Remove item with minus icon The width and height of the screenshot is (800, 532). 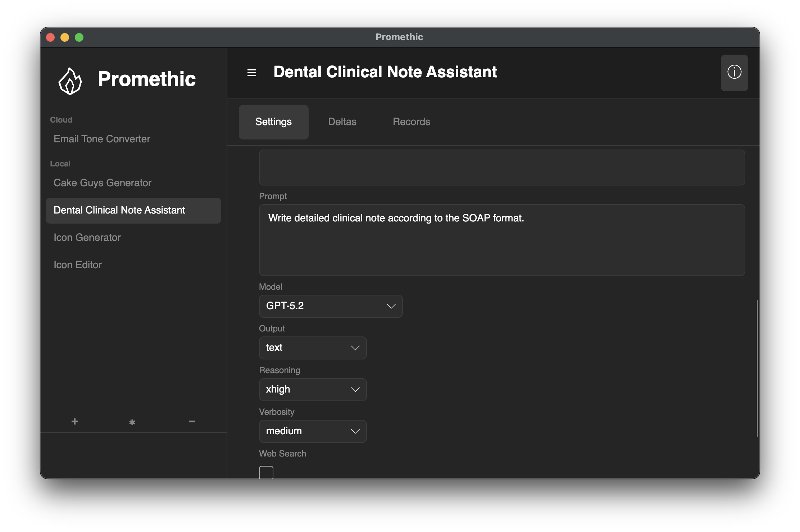pos(192,421)
